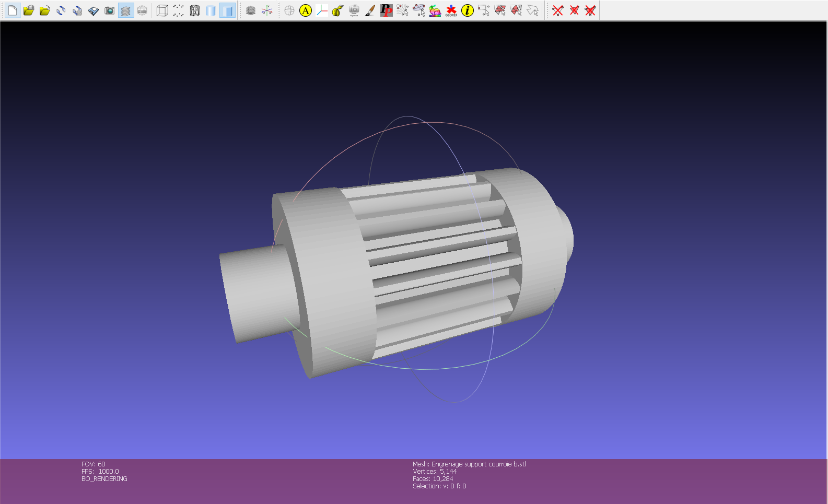
Task: Reload the current mesh
Action: pos(61,10)
